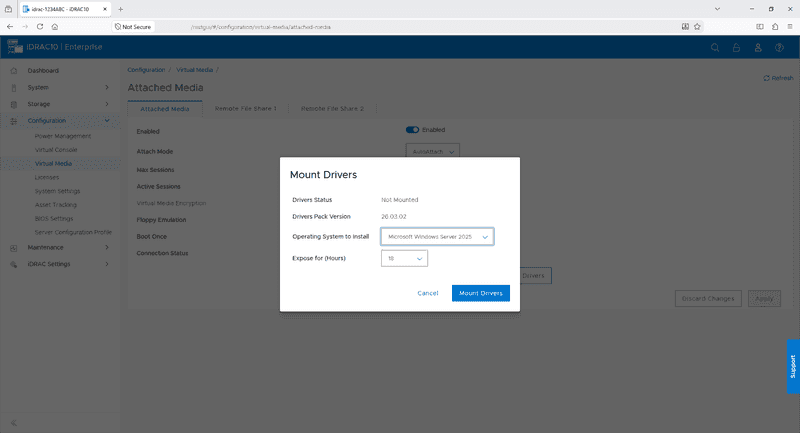The image size is (800, 433).
Task: Open Expose for (Hours) dropdown
Action: tap(404, 259)
